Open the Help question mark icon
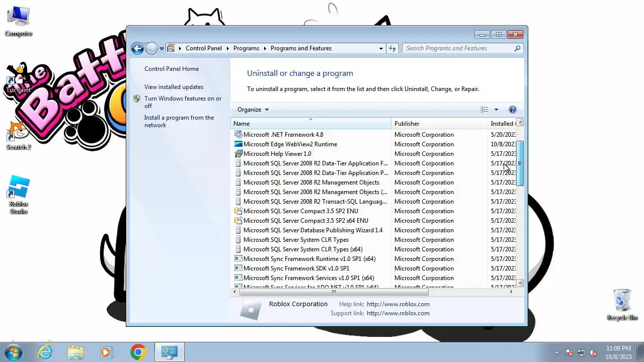Viewport: 644px width, 362px height. click(513, 110)
